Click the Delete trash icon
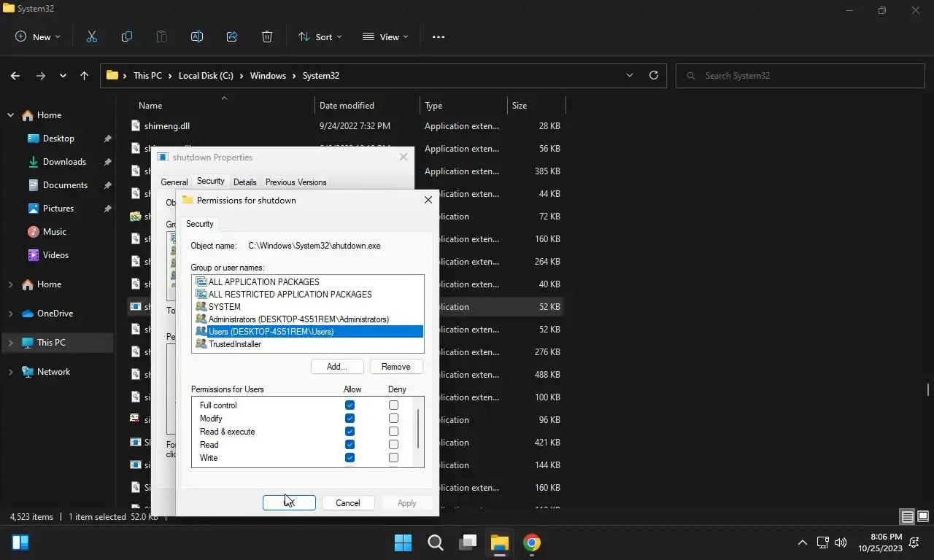 coord(267,36)
